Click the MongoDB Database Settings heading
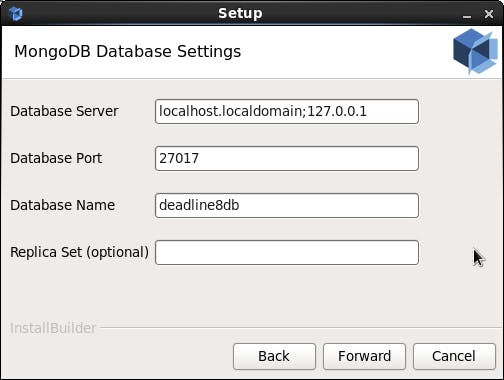504x380 pixels. click(x=128, y=52)
